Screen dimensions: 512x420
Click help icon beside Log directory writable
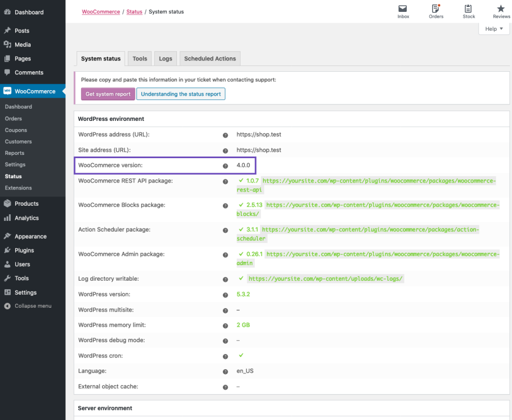tap(226, 279)
